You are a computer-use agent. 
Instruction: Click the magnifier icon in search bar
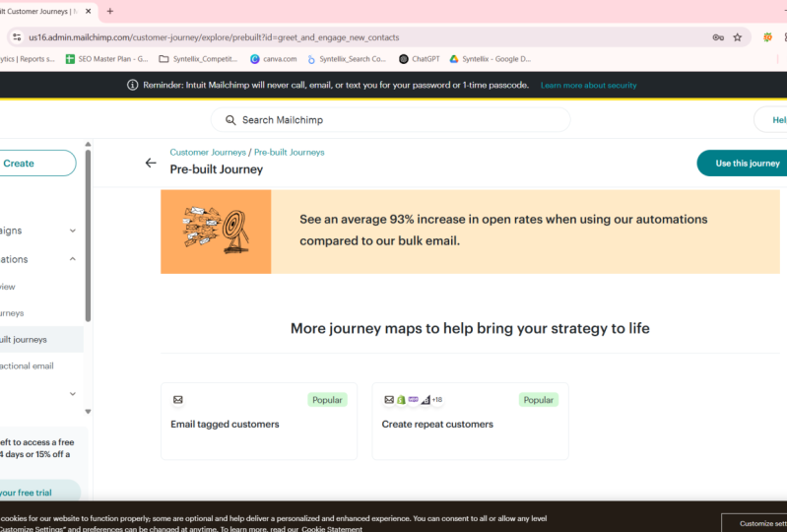coord(230,120)
